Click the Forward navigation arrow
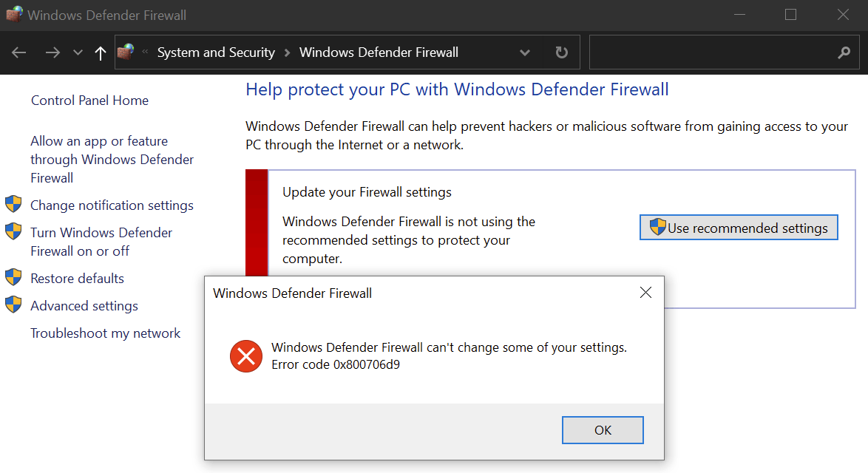 tap(52, 52)
